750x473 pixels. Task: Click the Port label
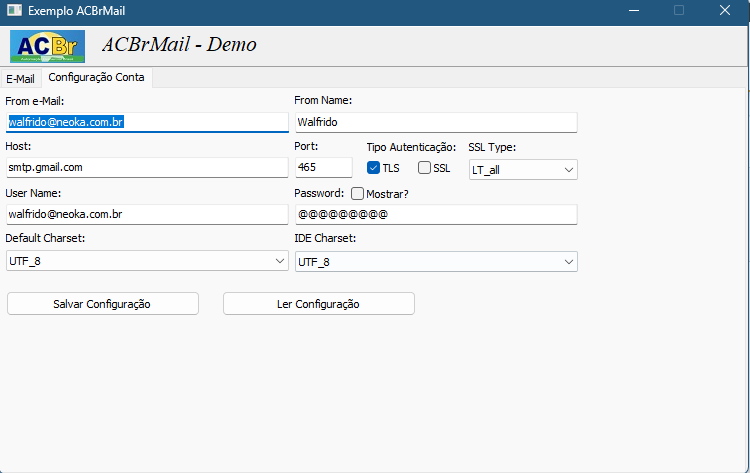tap(306, 146)
